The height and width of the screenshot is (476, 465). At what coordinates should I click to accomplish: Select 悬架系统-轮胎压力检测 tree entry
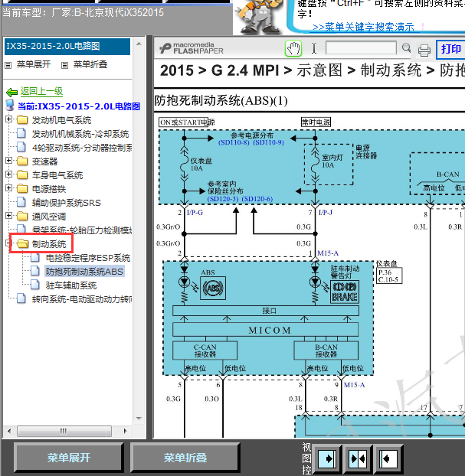click(82, 230)
